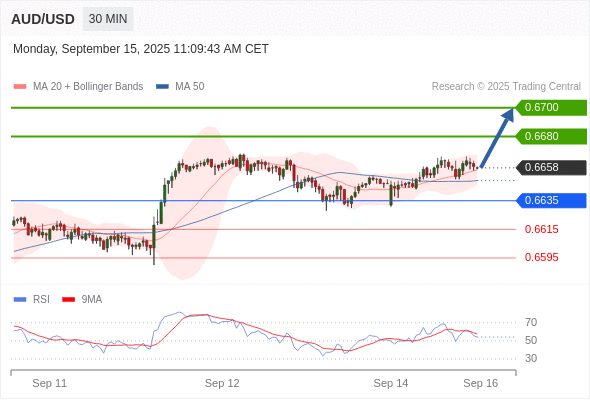Click the pink MA 20 legend swatch
This screenshot has height=400, width=590.
(x=20, y=87)
